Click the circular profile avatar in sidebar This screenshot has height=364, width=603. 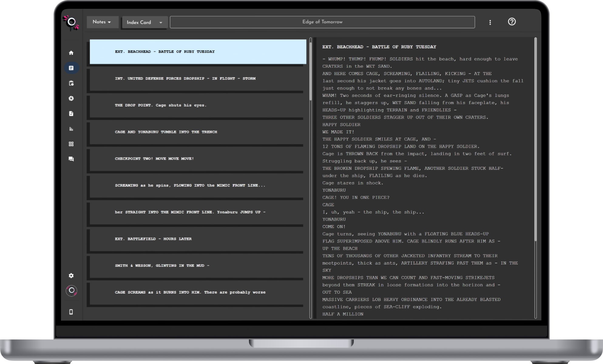71,291
